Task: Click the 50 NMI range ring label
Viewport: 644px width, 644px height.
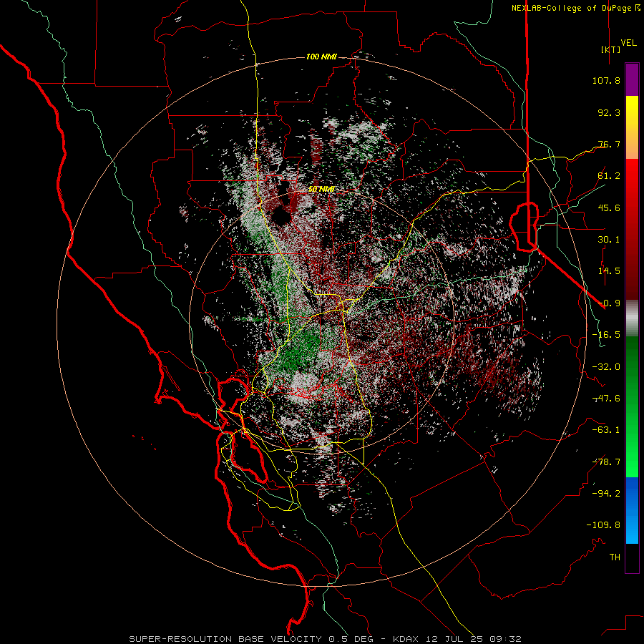Action: click(321, 190)
